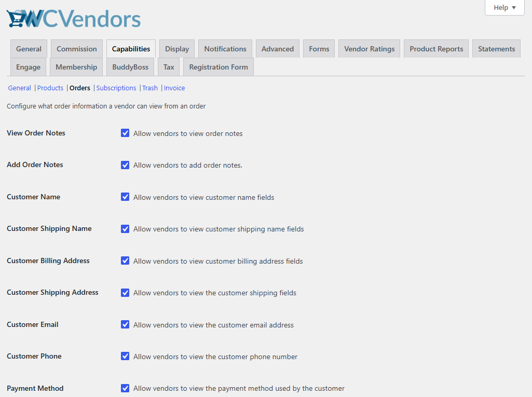Select the Capabilities tab
Viewport: 532px width, 397px height.
tap(131, 49)
